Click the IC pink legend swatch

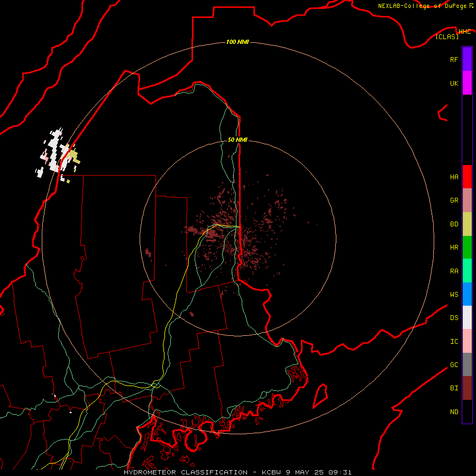pyautogui.click(x=467, y=341)
